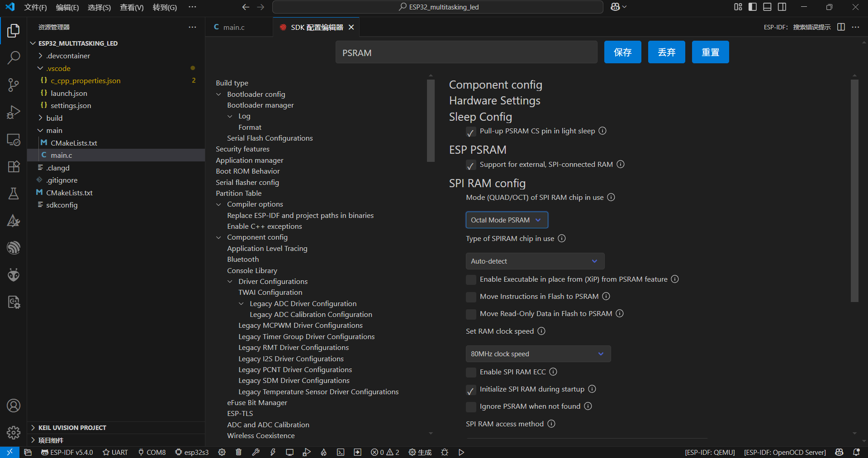This screenshot has height=458, width=868.
Task: Open the Testing flask view
Action: coord(14,194)
